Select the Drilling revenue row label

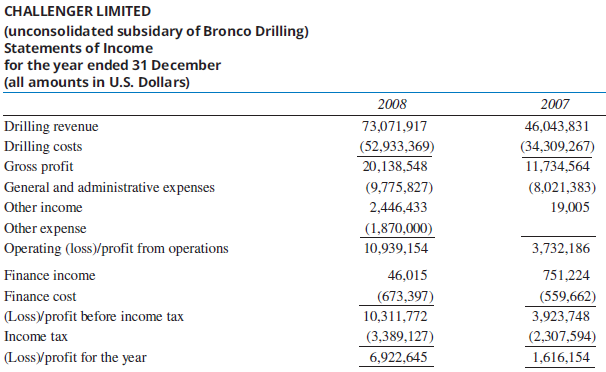coord(51,126)
